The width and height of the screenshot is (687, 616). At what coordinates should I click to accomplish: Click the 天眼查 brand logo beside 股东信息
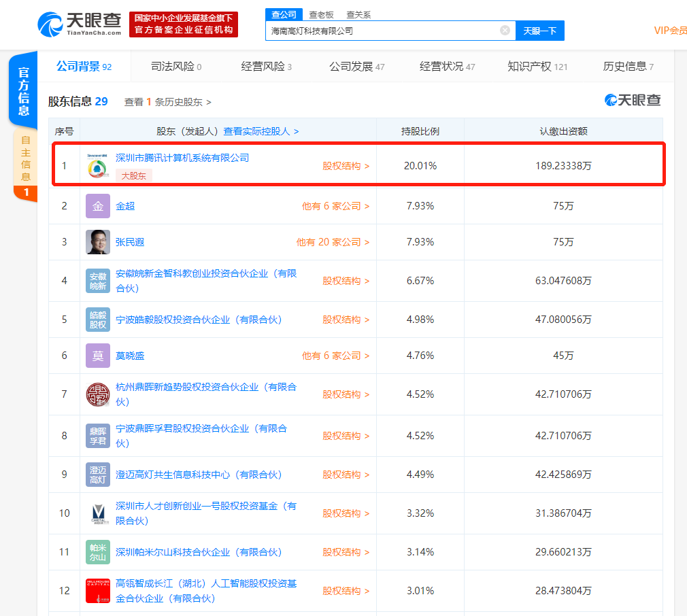[x=633, y=100]
